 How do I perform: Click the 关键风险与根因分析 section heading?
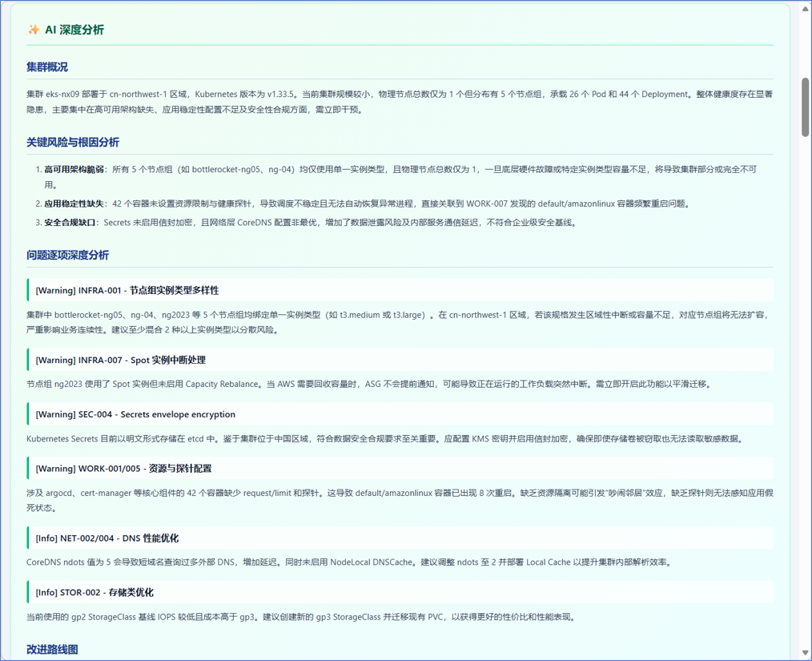coord(73,142)
